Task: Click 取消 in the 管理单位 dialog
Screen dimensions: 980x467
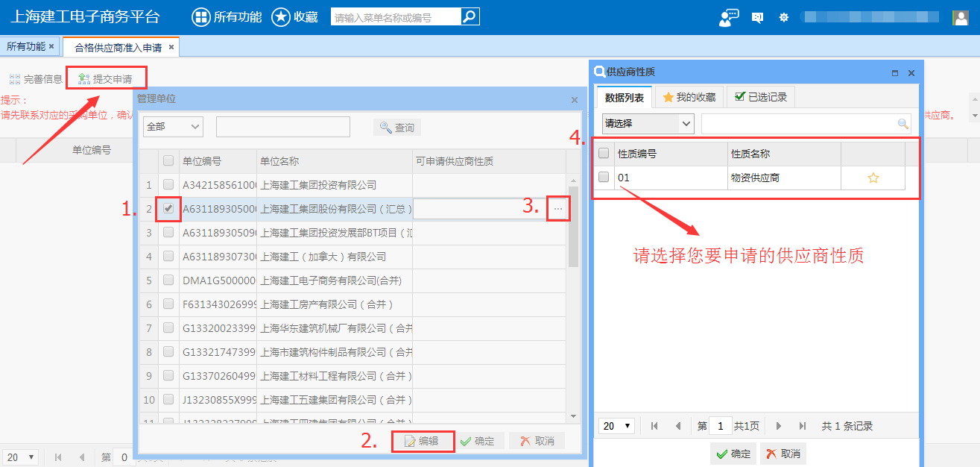Action: 537,441
